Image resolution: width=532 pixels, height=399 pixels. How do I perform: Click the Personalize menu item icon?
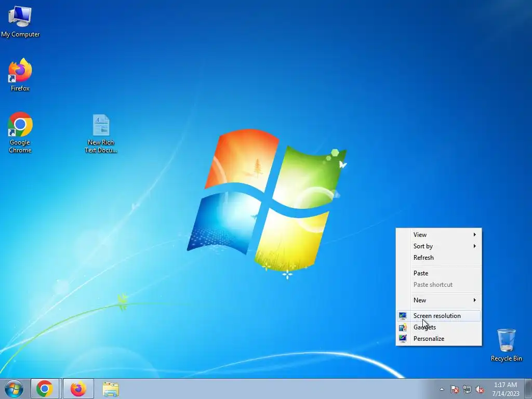coord(403,339)
